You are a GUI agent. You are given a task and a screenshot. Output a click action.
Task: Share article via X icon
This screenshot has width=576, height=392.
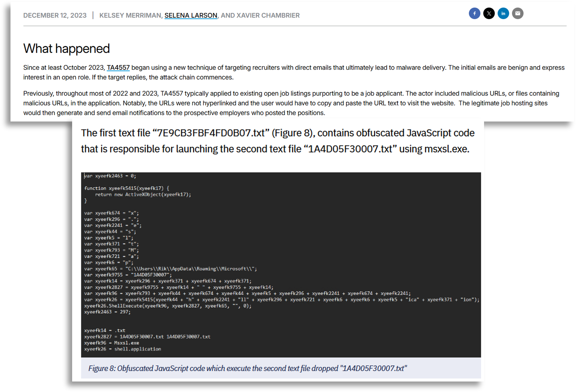[x=489, y=13]
